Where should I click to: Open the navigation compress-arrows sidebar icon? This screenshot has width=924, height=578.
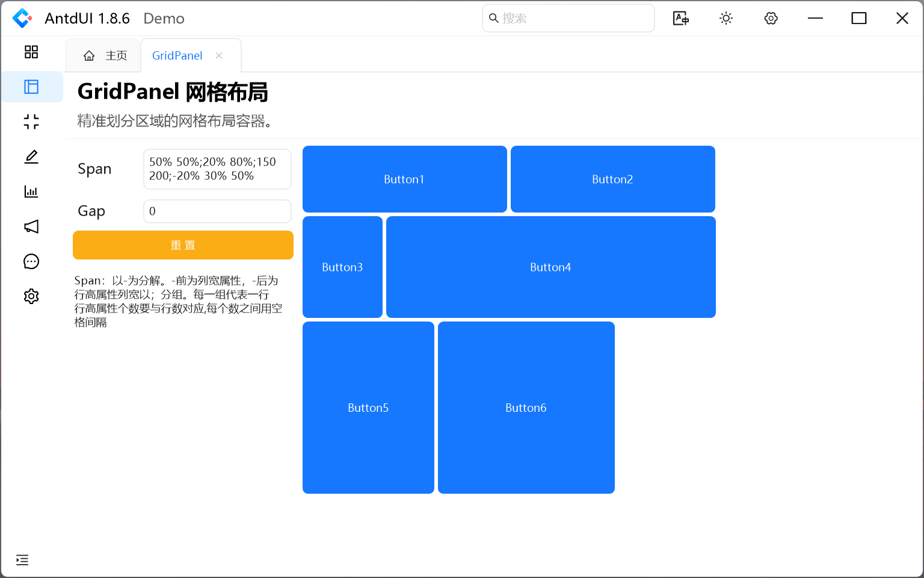(x=31, y=122)
